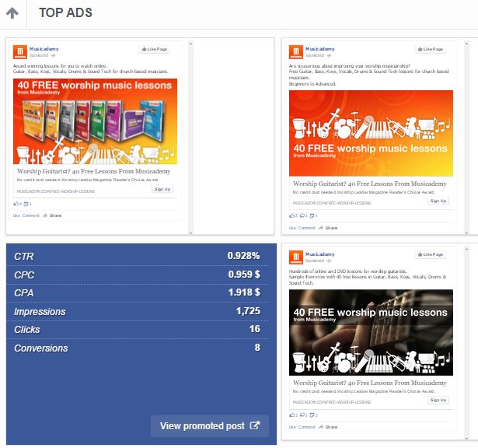Click musicademy.com URL in first ad

click(x=56, y=191)
